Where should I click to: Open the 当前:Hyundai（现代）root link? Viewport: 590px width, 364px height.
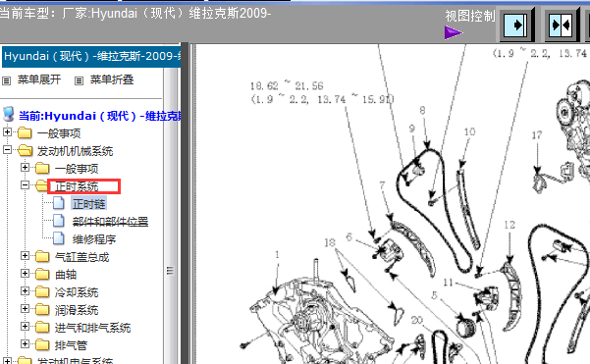[100, 116]
